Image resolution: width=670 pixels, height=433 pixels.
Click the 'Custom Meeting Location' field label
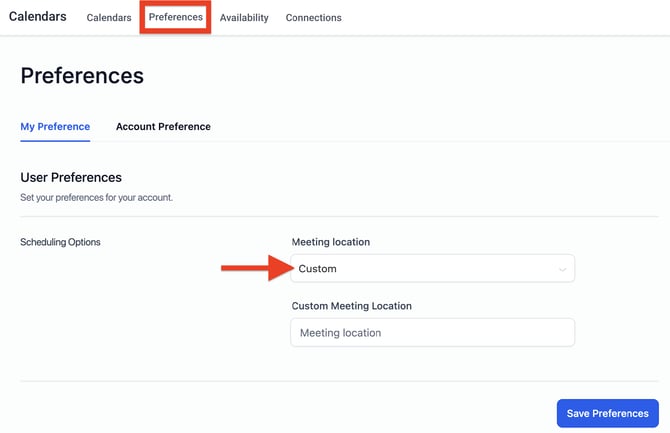pos(352,306)
